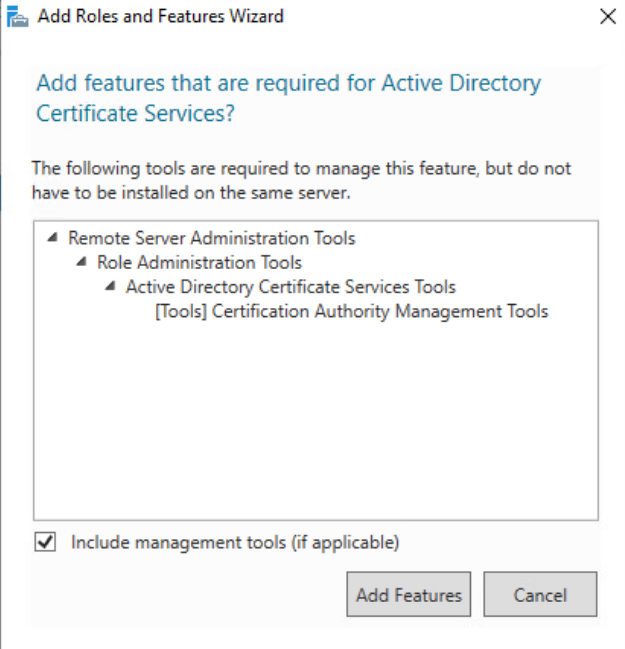Uncheck the Include management tools checkbox
The height and width of the screenshot is (649, 625).
(x=44, y=542)
